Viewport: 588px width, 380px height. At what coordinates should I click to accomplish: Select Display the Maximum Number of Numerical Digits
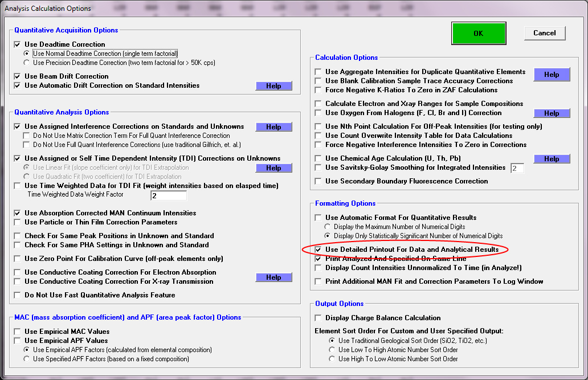[328, 227]
